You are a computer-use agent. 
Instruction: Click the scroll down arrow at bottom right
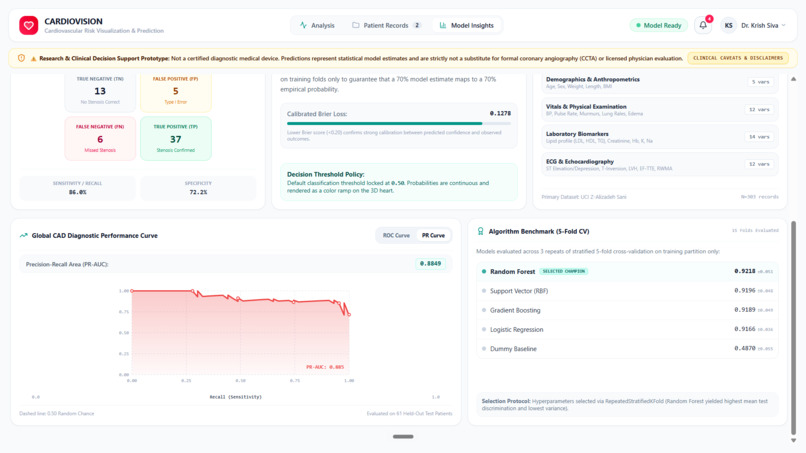[x=793, y=441]
